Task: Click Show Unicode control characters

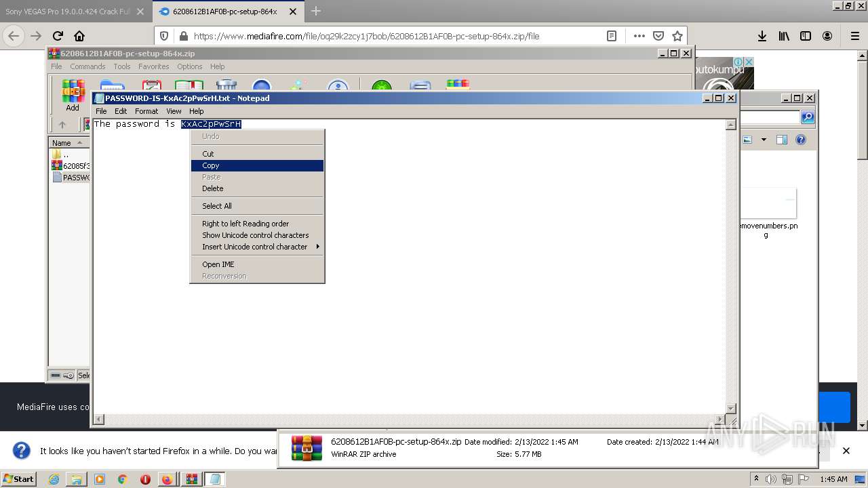Action: 257,235
